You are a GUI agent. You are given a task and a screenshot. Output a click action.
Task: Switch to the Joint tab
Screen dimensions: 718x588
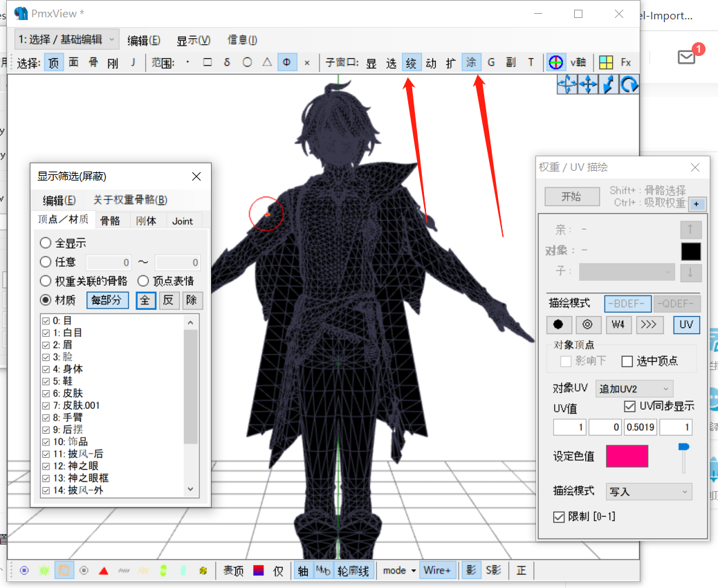[x=182, y=221]
